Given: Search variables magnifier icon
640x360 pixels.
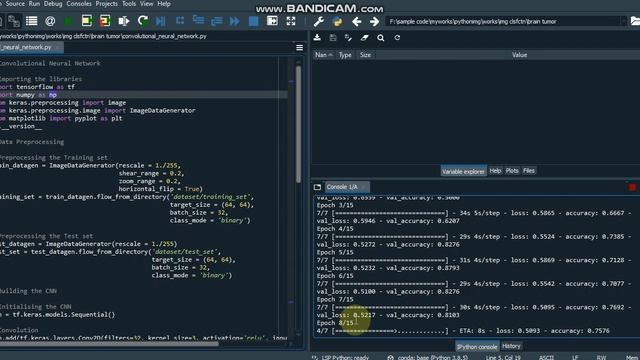Looking at the screenshot, I should point(381,38).
